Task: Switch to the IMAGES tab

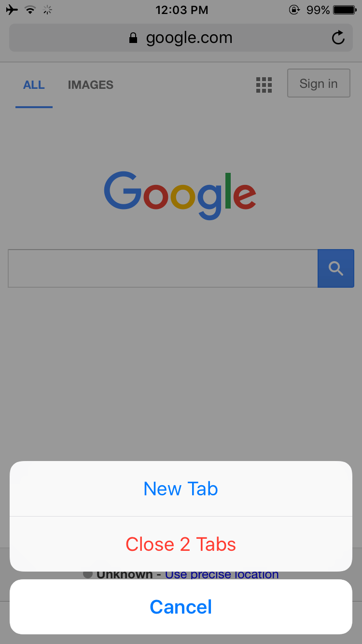Action: tap(91, 85)
